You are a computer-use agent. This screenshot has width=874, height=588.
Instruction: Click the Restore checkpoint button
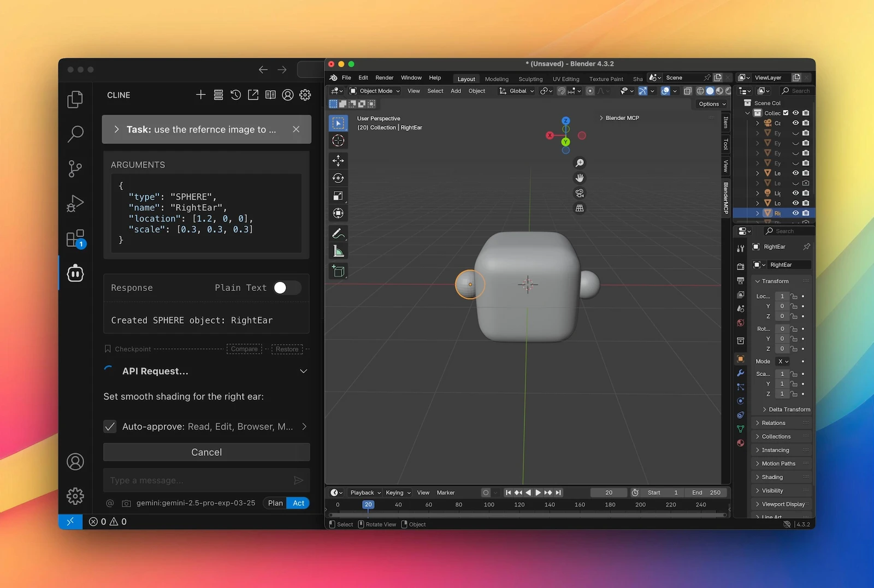[x=287, y=349]
